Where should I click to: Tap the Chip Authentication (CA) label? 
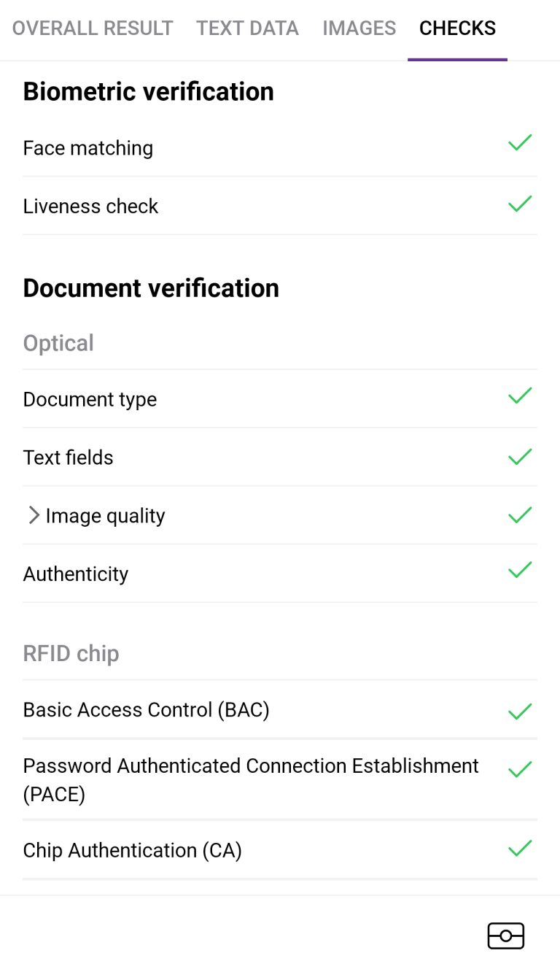pos(132,850)
